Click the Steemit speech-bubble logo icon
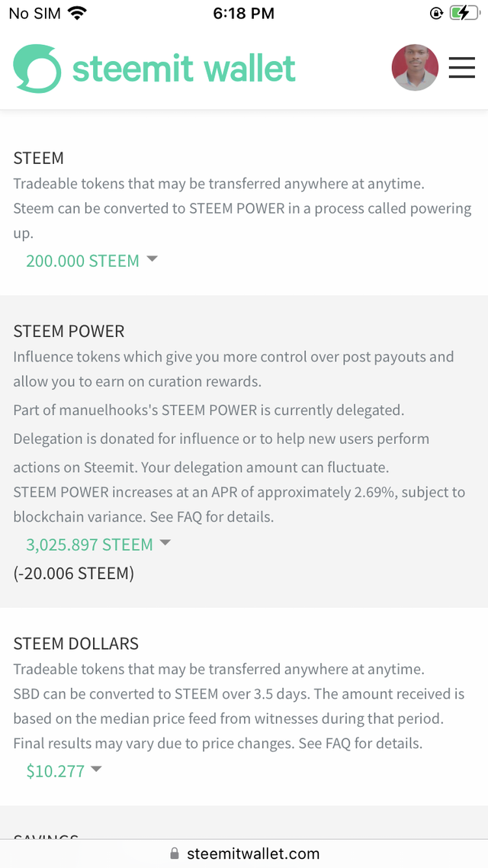The width and height of the screenshot is (488, 868). point(37,69)
